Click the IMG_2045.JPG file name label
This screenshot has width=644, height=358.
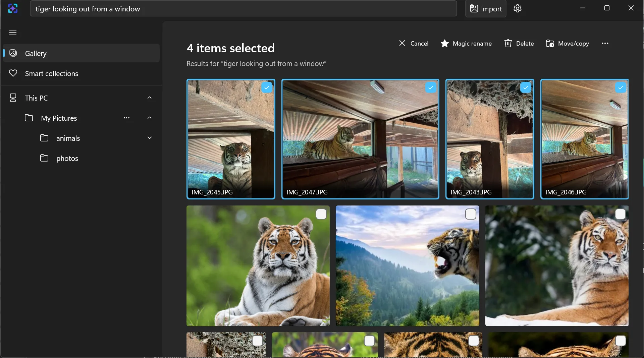(212, 192)
